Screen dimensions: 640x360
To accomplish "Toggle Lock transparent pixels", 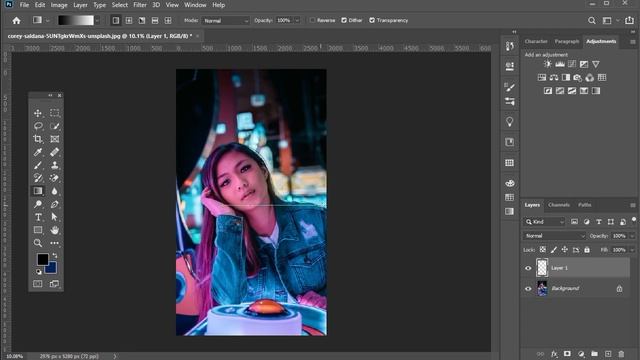I will 543,249.
